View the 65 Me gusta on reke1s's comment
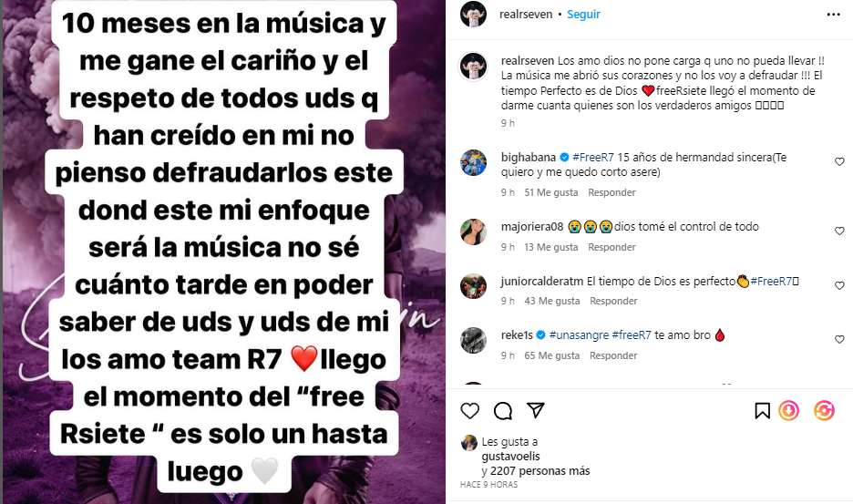This screenshot has height=504, width=853. pos(551,355)
